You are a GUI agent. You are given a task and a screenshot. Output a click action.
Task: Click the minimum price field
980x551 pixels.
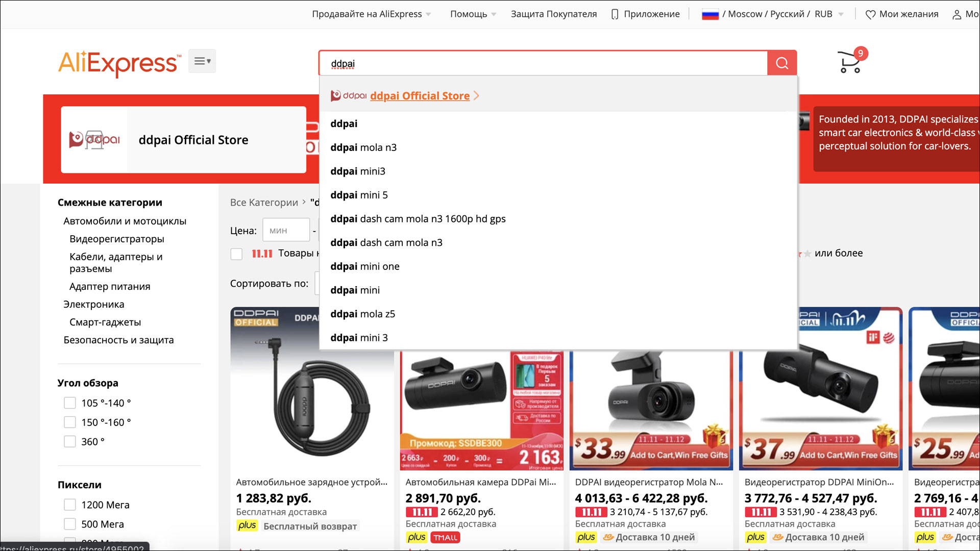point(286,230)
